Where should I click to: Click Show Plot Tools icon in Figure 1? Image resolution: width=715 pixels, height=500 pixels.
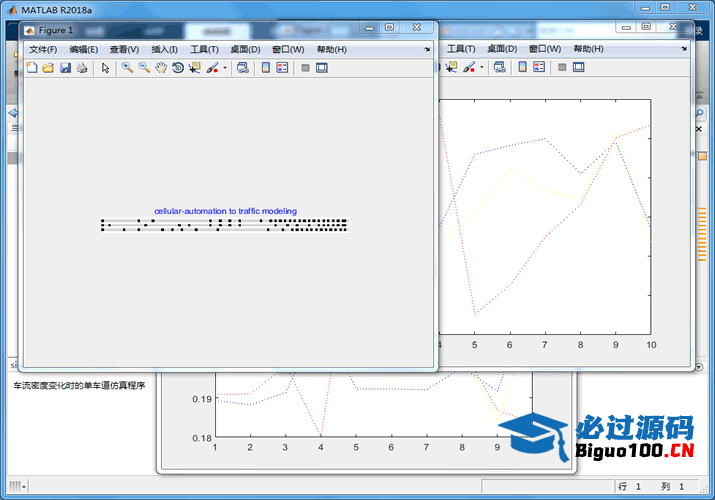point(322,68)
